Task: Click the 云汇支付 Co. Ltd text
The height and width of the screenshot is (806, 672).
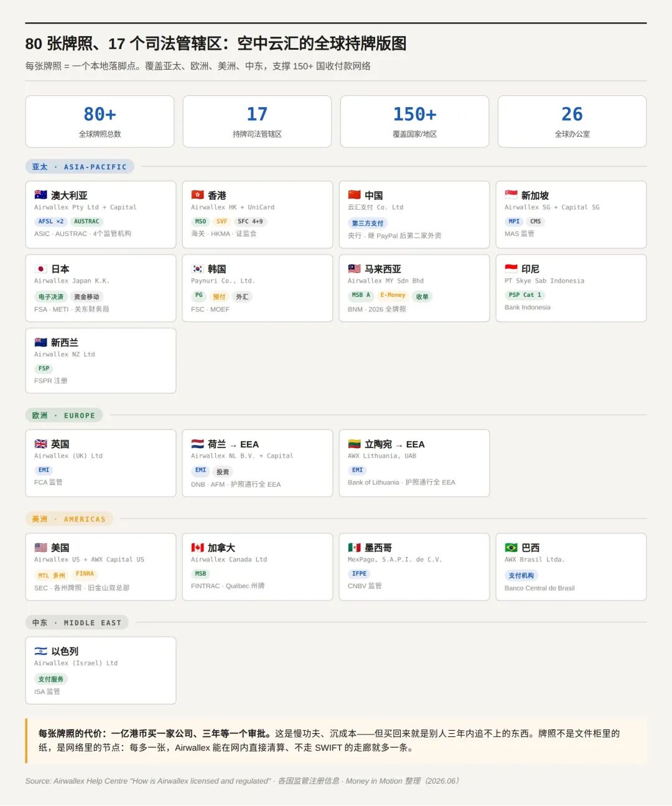Action: point(375,207)
